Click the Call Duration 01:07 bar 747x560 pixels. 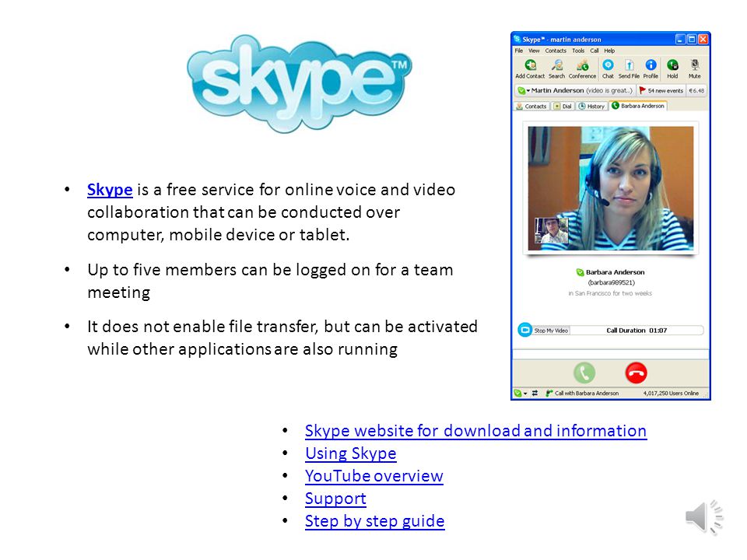click(637, 331)
